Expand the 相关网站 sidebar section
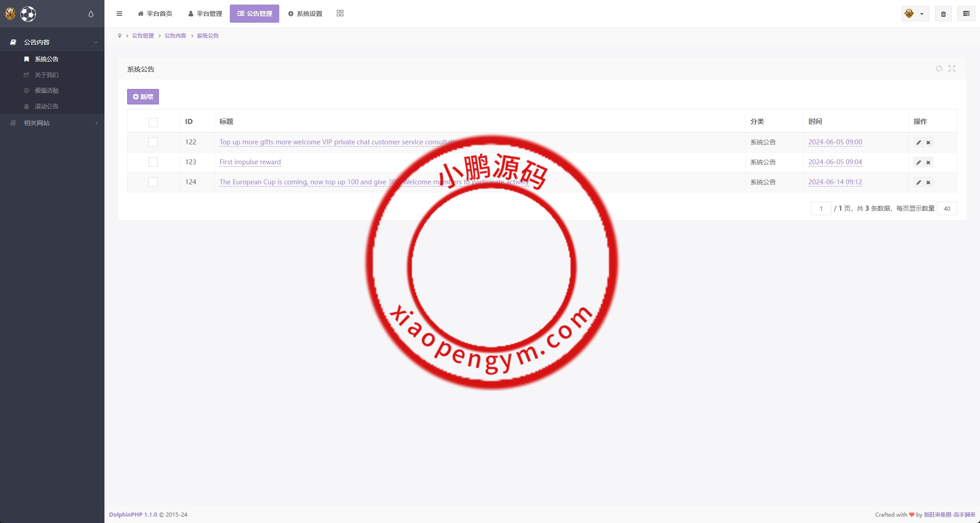The height and width of the screenshot is (523, 980). pos(52,123)
